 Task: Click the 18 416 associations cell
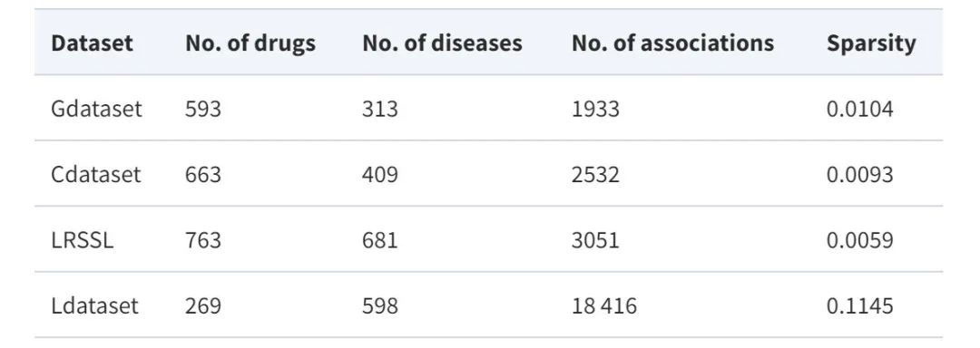click(x=603, y=305)
